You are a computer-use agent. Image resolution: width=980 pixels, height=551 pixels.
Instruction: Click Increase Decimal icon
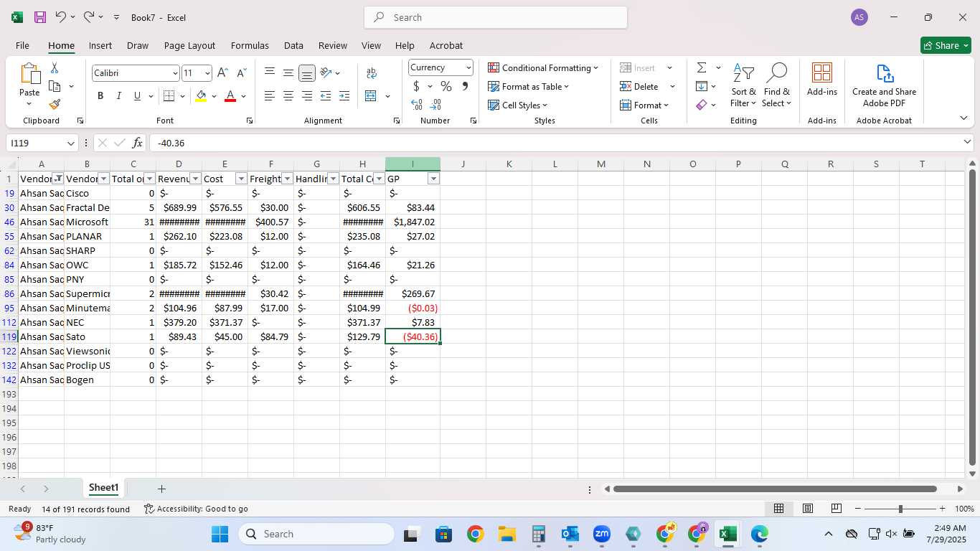[417, 104]
